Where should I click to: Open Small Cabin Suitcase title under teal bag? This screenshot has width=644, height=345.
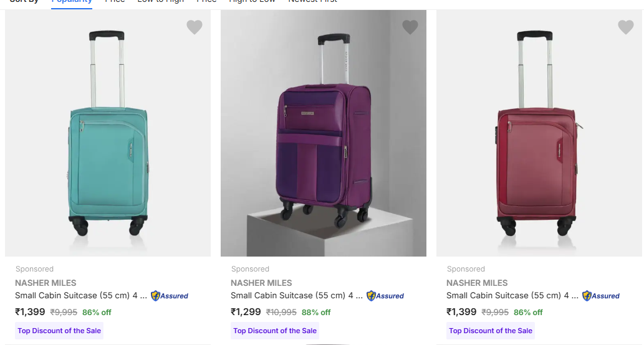pos(81,296)
